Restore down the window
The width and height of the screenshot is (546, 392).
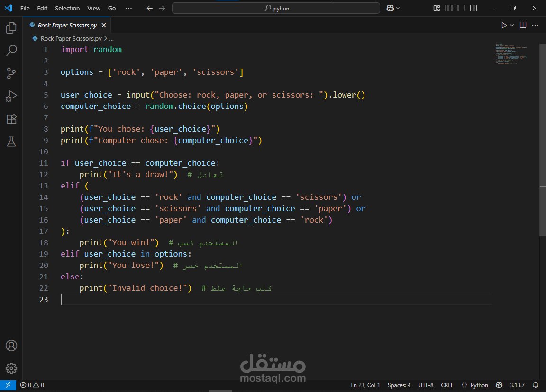(x=513, y=8)
